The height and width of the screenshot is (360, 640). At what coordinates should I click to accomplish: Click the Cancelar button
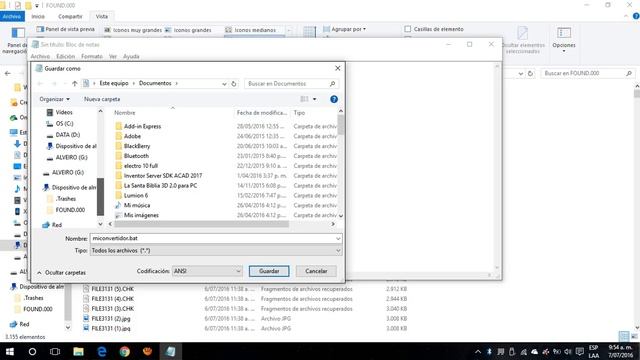point(316,271)
